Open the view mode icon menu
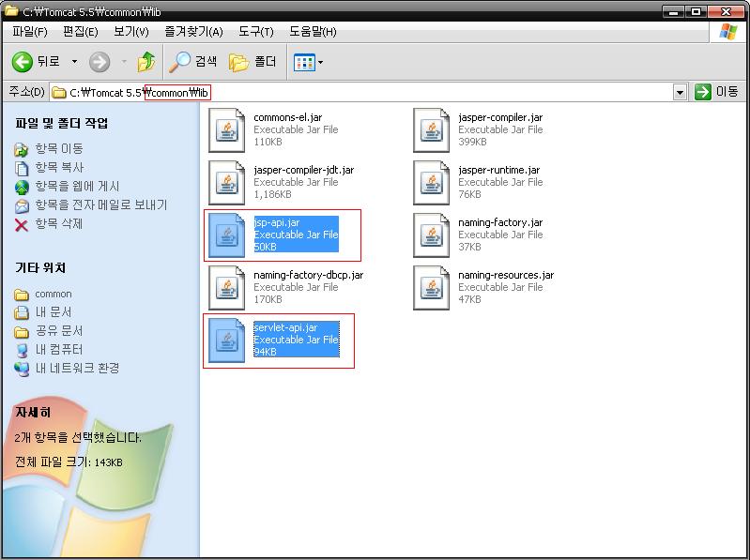Screen dimensions: 750x560 coord(308,62)
